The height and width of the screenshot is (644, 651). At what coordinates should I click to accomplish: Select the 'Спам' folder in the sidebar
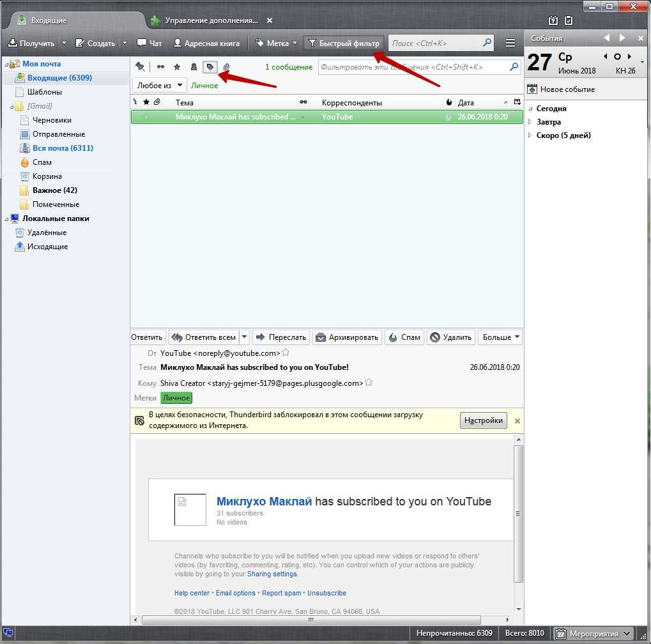point(42,162)
